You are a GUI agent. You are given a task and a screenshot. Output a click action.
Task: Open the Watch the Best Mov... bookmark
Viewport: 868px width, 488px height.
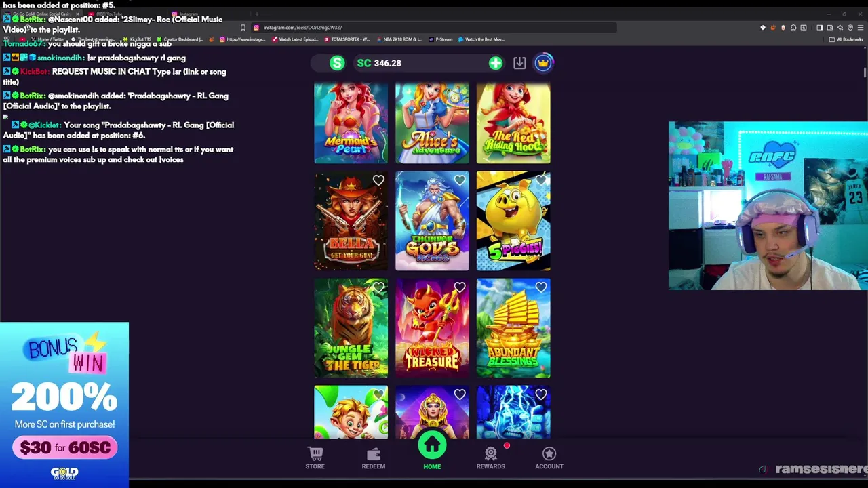click(481, 39)
